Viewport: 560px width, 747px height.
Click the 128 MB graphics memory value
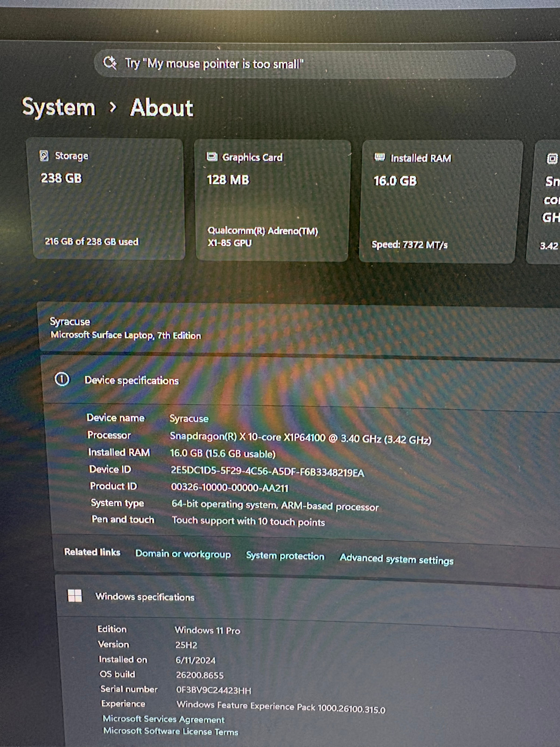pos(228,180)
